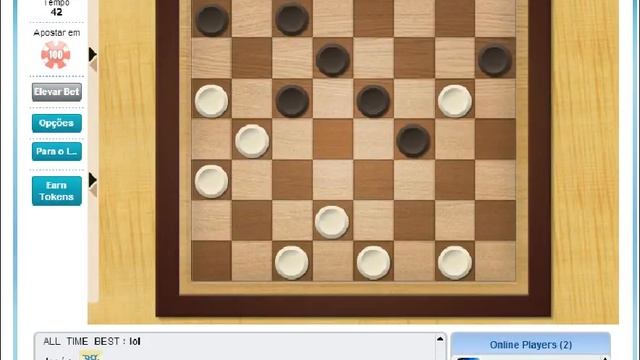Expand side panel arrow beside Earn Tokens
Viewport: 640px width, 360px height.
(93, 180)
